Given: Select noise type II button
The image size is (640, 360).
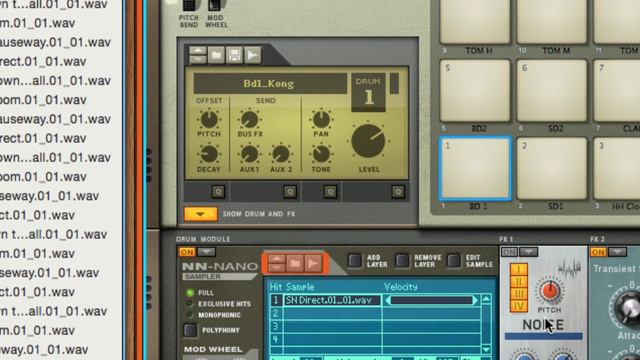Looking at the screenshot, I should pos(518,282).
